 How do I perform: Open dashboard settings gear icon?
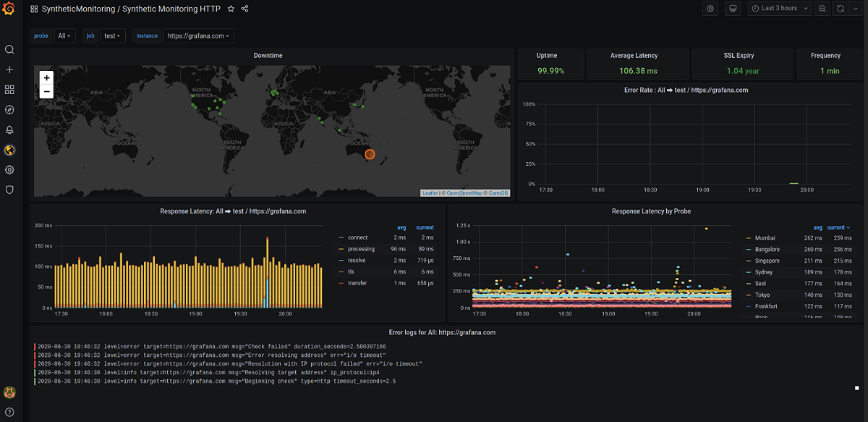tap(708, 8)
